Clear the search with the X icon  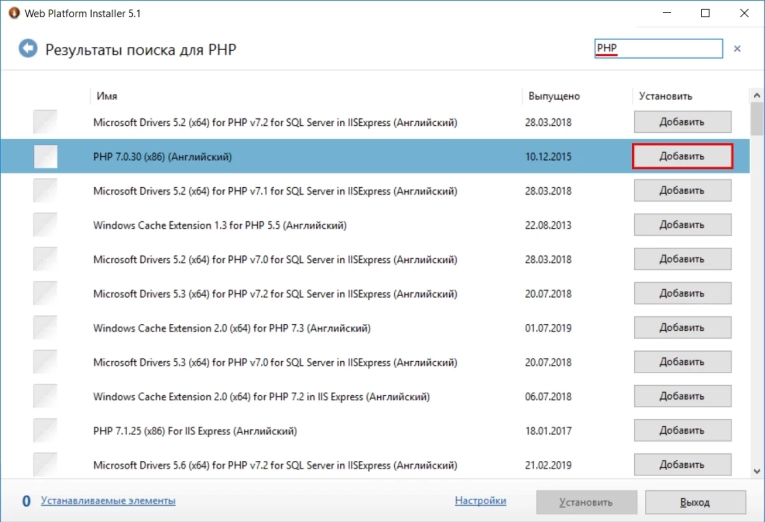(x=737, y=48)
